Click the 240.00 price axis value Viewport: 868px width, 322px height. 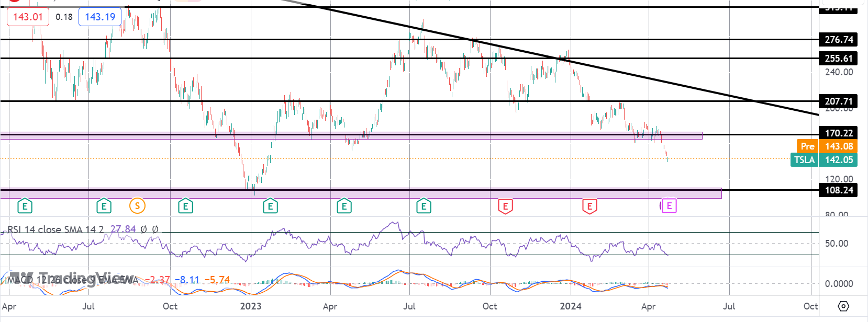839,72
